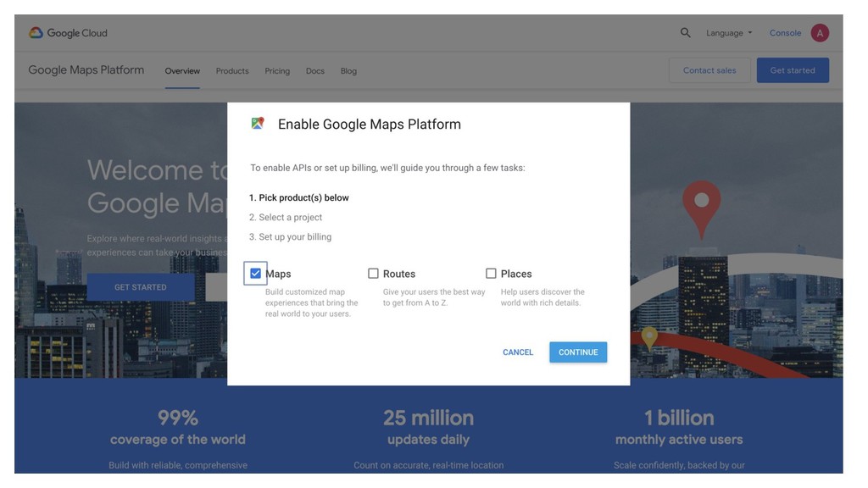Click the Places product label
868x488 pixels.
tap(516, 274)
